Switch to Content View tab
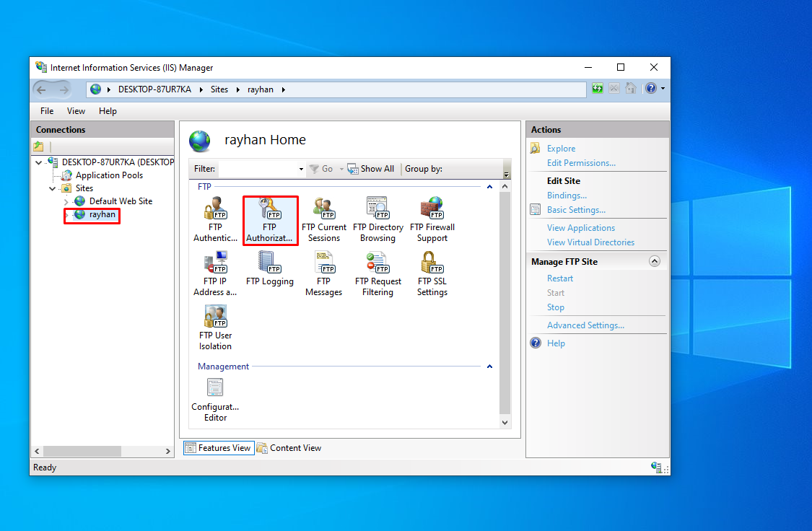Screen dimensions: 812x531 [289, 448]
